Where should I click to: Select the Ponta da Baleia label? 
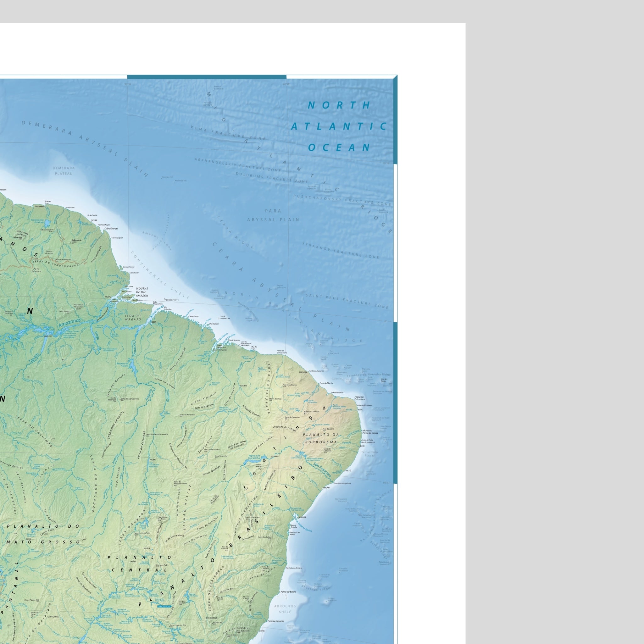click(x=288, y=592)
